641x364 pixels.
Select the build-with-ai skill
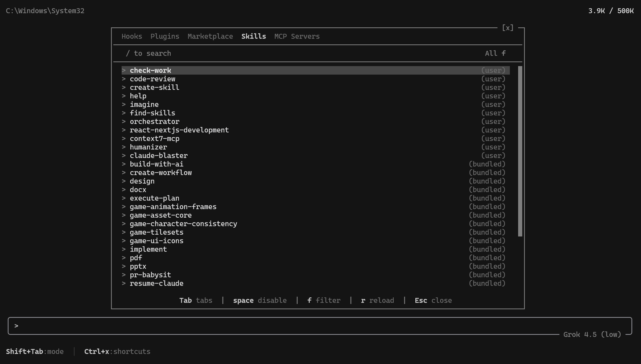(315, 164)
